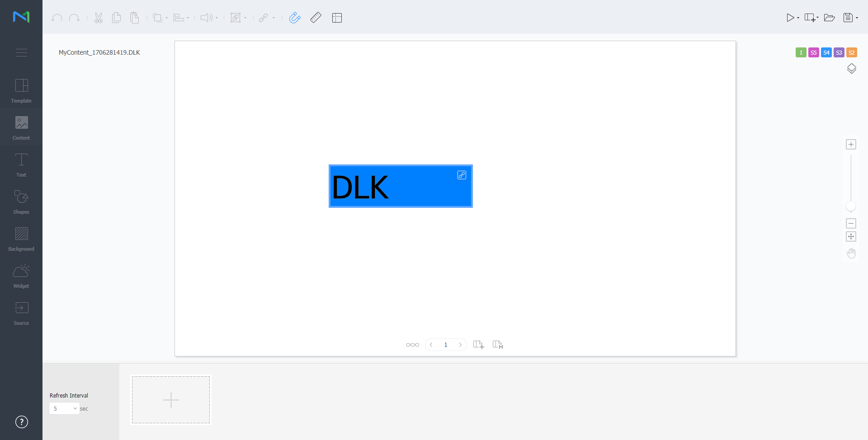The width and height of the screenshot is (868, 440).
Task: Click the cut scissors icon
Action: pos(99,18)
